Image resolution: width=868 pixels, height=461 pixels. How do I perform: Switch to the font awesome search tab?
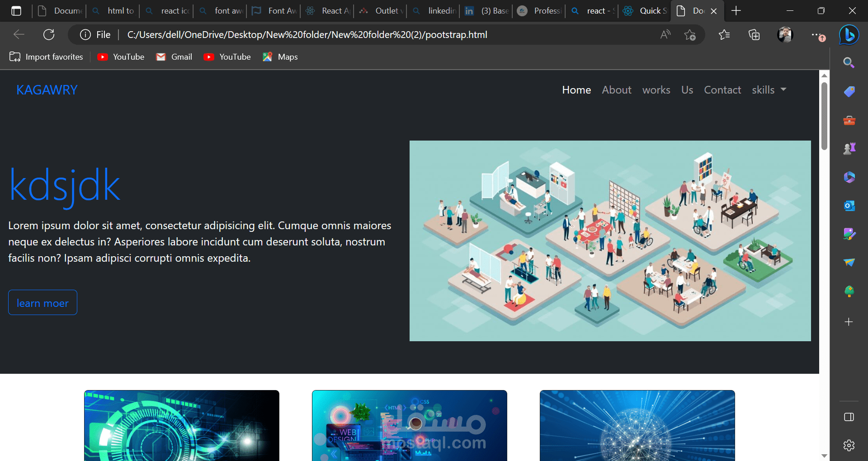(221, 11)
